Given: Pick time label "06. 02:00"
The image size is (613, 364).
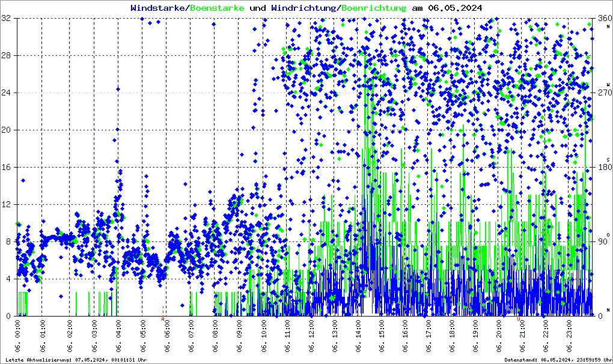Looking at the screenshot, I should coord(70,336).
